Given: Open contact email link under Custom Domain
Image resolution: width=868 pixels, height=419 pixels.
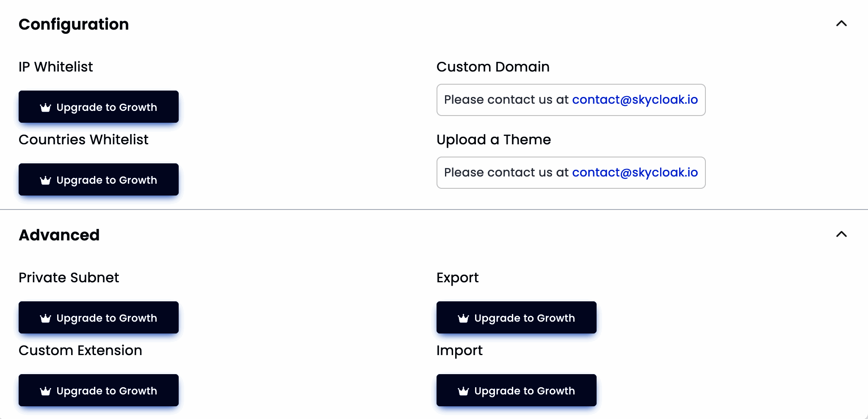Looking at the screenshot, I should 635,100.
